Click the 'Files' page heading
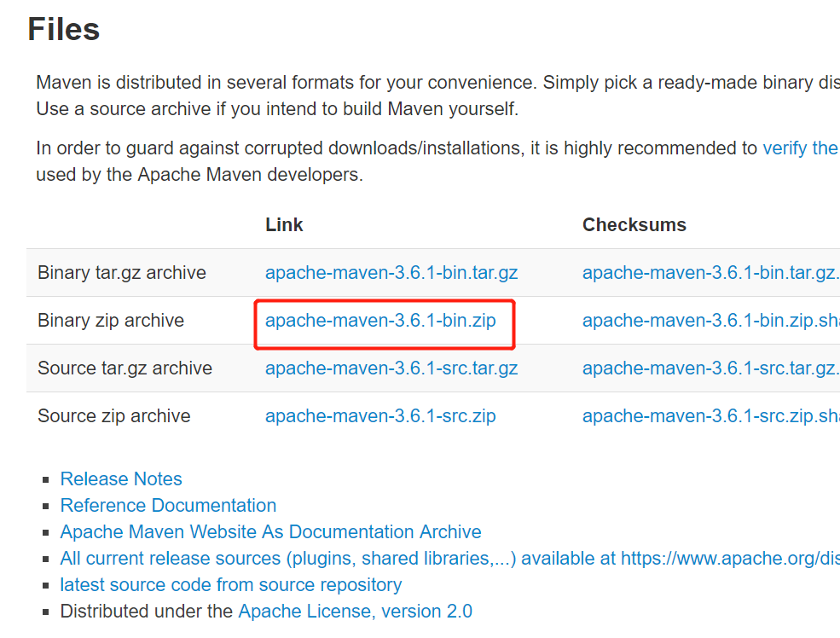The height and width of the screenshot is (638, 840). pos(64,28)
